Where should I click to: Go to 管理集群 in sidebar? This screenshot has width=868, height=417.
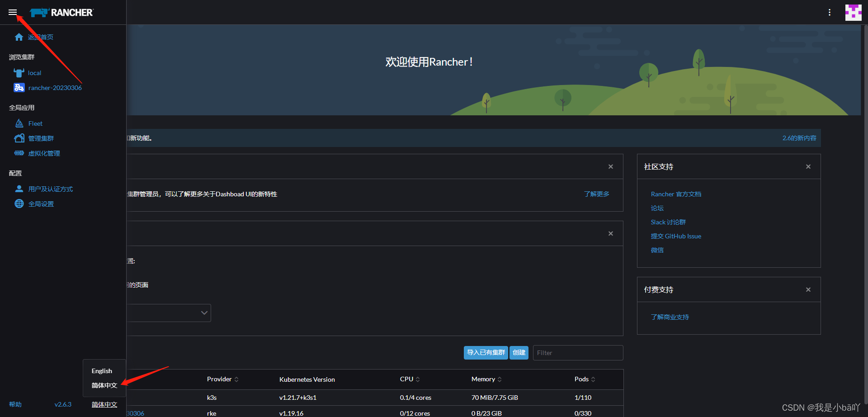click(41, 138)
